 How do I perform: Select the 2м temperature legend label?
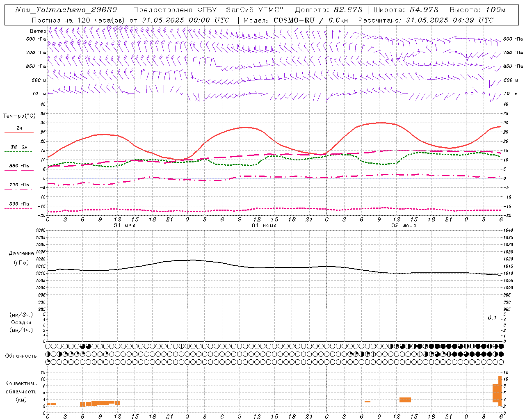[19, 128]
